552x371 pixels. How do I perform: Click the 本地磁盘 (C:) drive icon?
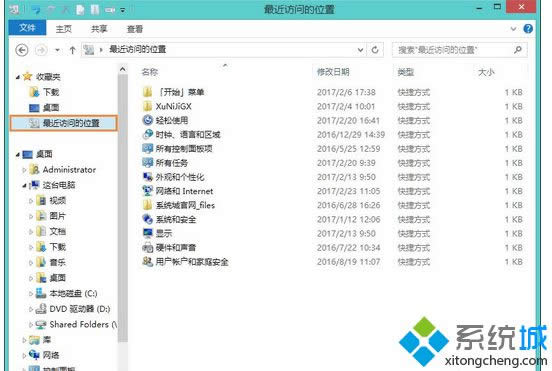coord(41,293)
